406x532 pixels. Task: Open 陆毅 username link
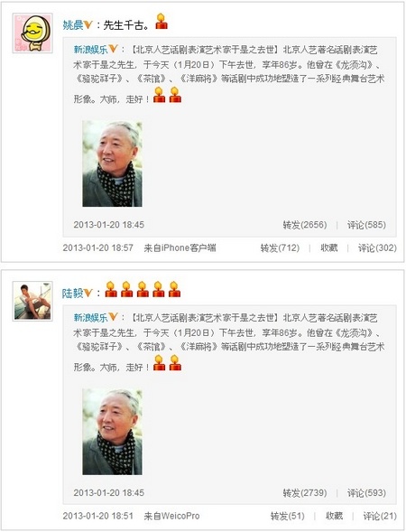coord(72,294)
